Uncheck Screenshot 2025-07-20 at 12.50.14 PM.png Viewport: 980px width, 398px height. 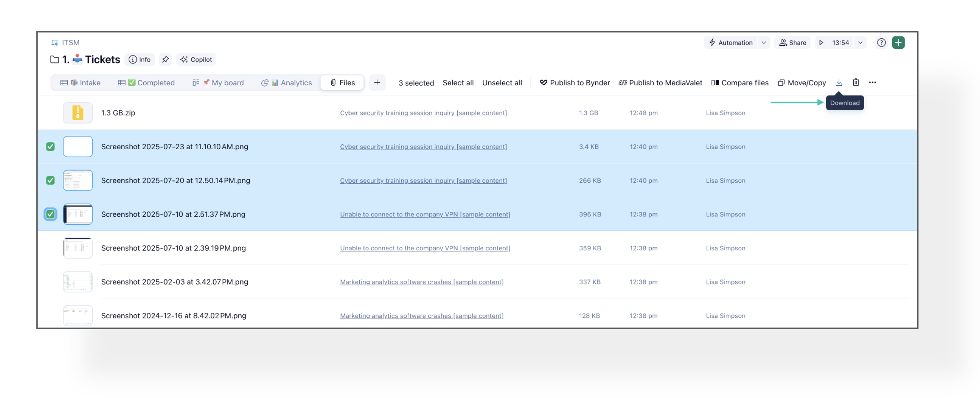pyautogui.click(x=50, y=180)
